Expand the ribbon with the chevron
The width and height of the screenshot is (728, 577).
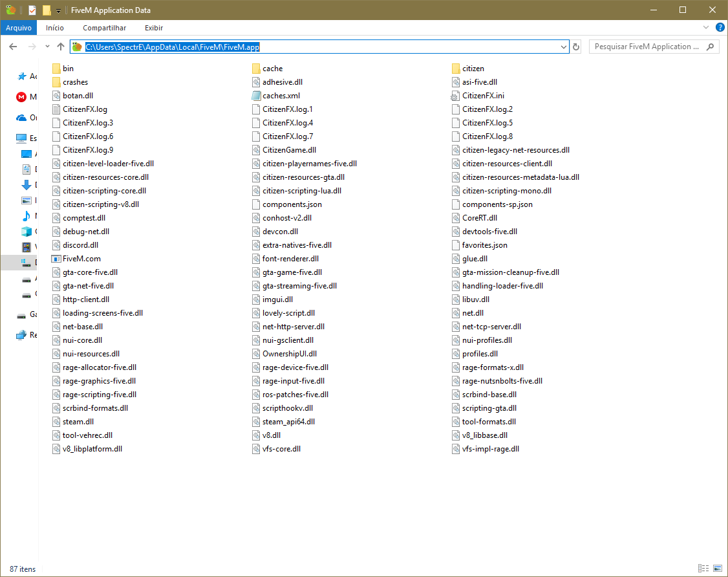tap(706, 27)
